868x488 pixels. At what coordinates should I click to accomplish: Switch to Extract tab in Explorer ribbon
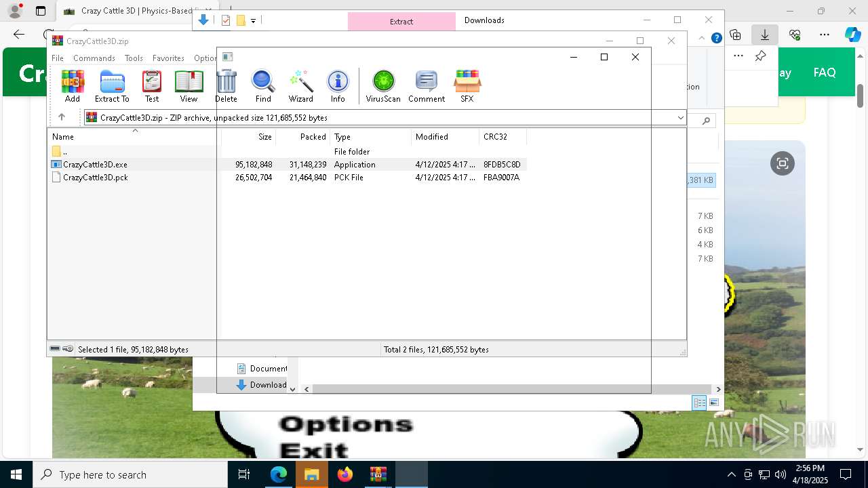pos(401,22)
